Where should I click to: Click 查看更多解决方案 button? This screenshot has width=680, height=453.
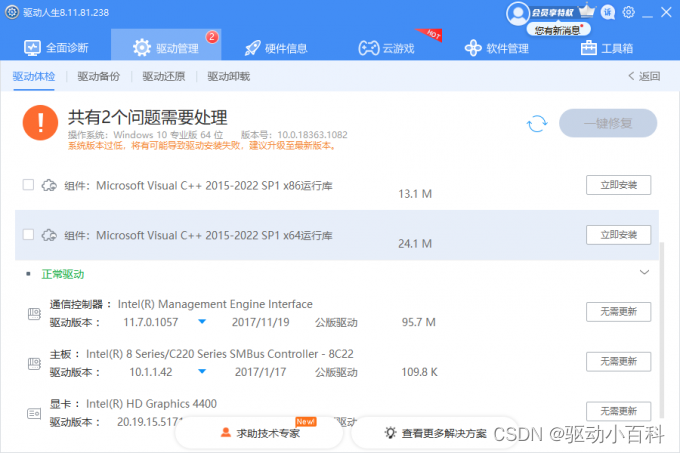pyautogui.click(x=435, y=433)
